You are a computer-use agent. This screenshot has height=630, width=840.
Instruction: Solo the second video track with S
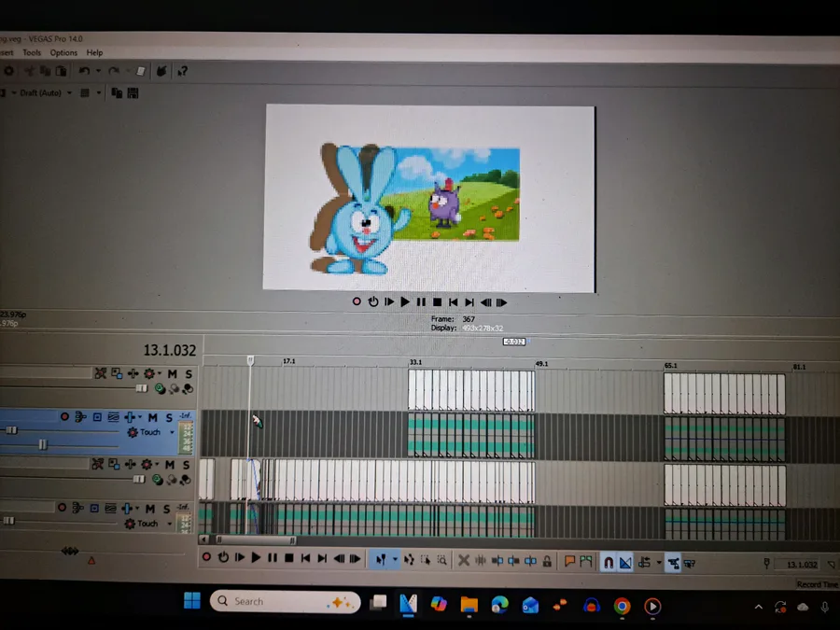point(186,465)
